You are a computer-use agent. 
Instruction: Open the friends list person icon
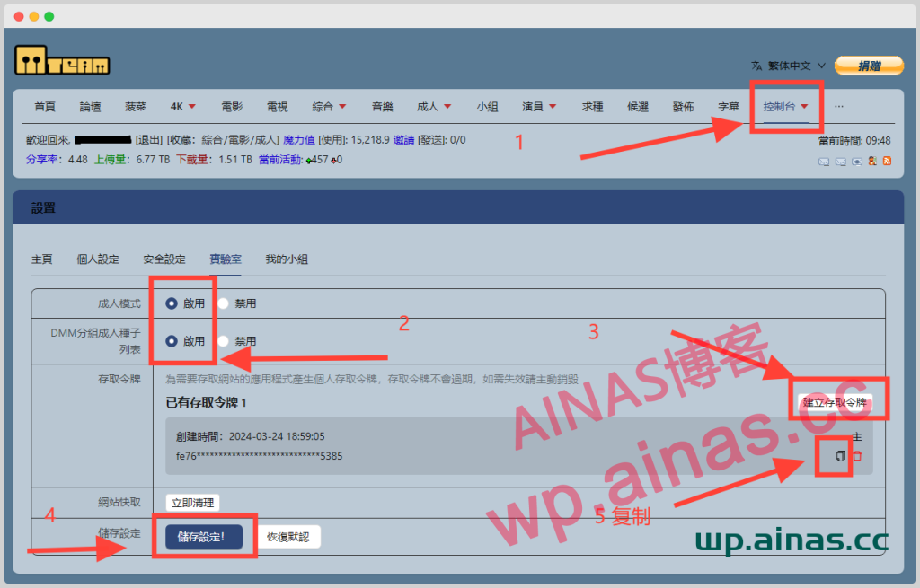[x=872, y=161]
